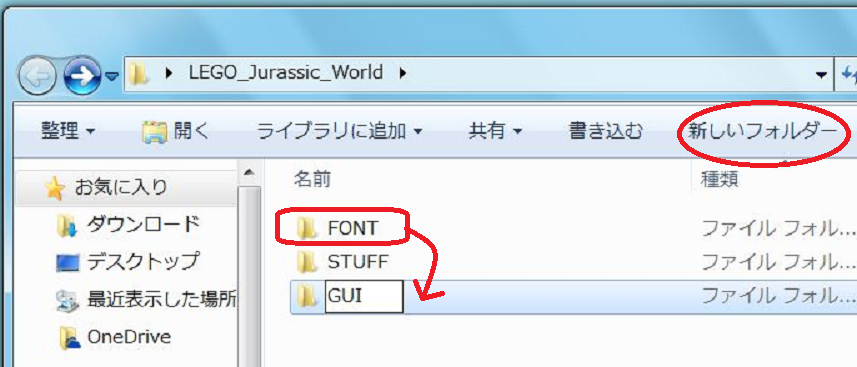Go forward with the blue arrow button
The width and height of the screenshot is (857, 367).
coord(82,77)
